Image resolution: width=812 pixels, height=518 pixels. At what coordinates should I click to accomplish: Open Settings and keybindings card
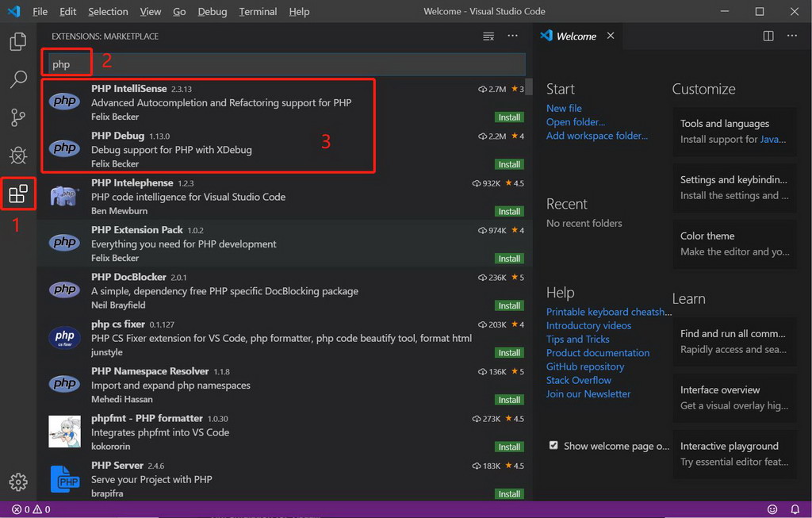tap(734, 187)
